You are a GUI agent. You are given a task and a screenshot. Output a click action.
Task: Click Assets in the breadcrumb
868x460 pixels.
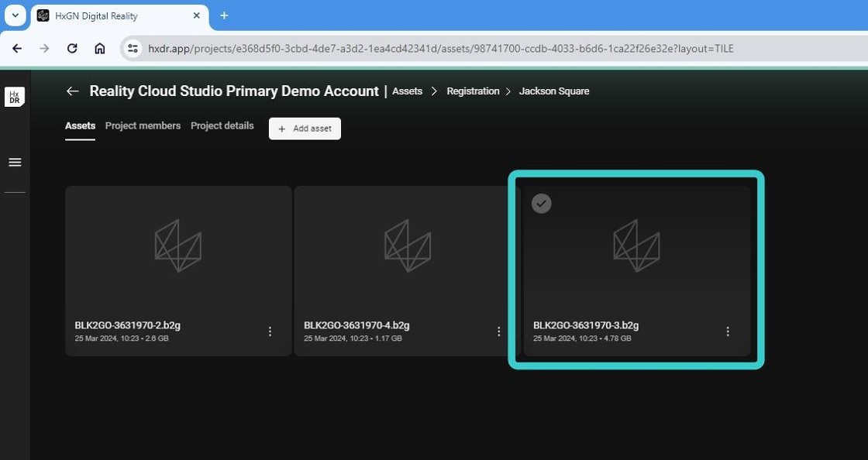[x=408, y=91]
